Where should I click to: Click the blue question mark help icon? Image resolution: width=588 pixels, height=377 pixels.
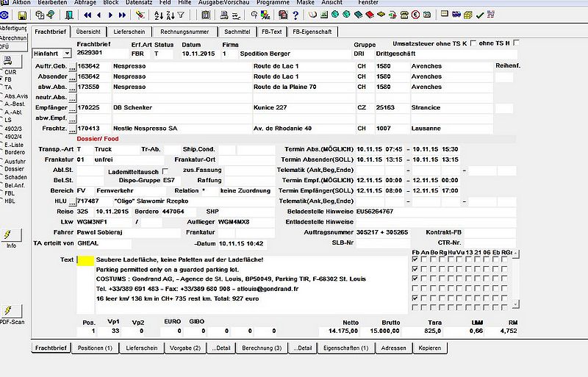(295, 15)
